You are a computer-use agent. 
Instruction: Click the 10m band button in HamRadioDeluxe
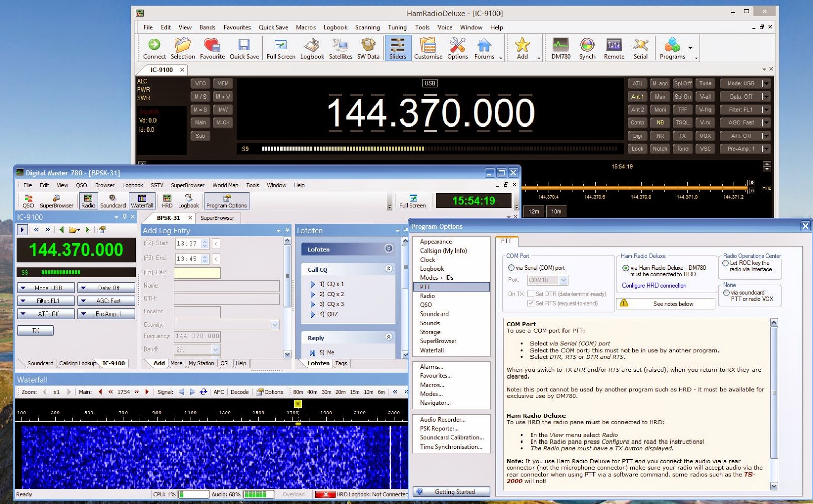pos(556,211)
